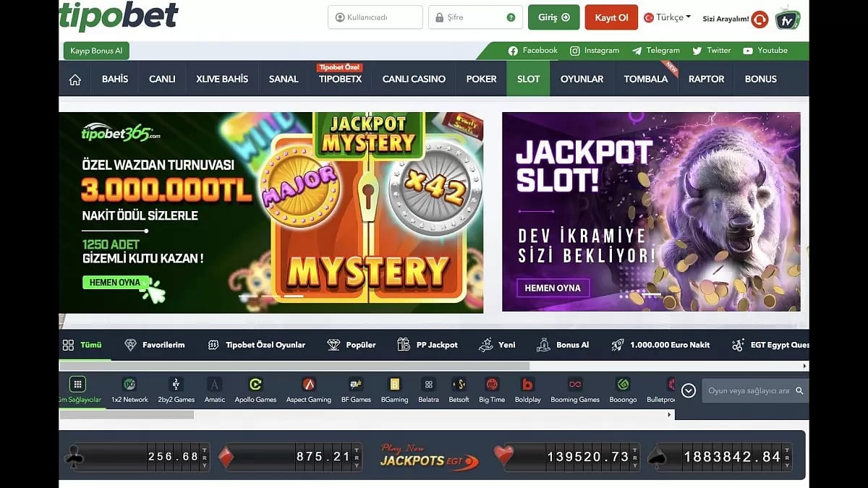Toggle the Tum Saglayicilar provider filter

pyautogui.click(x=77, y=385)
